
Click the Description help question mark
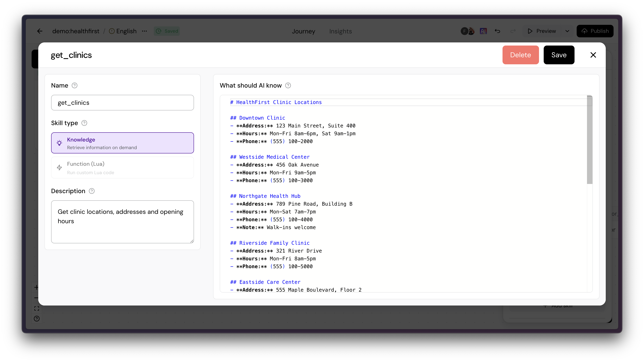pyautogui.click(x=92, y=191)
